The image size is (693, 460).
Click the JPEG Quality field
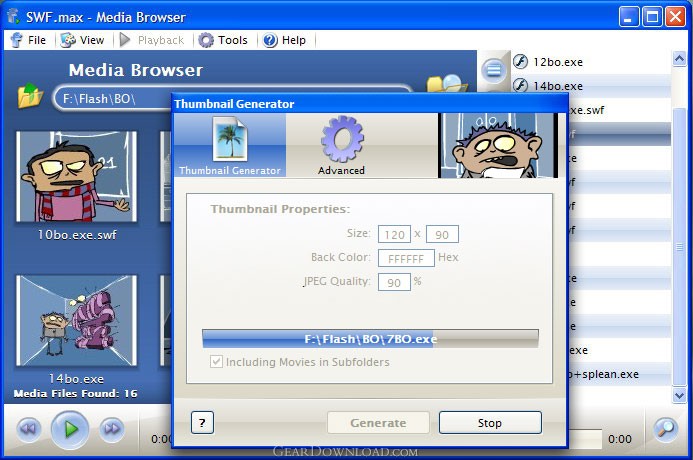pos(394,282)
